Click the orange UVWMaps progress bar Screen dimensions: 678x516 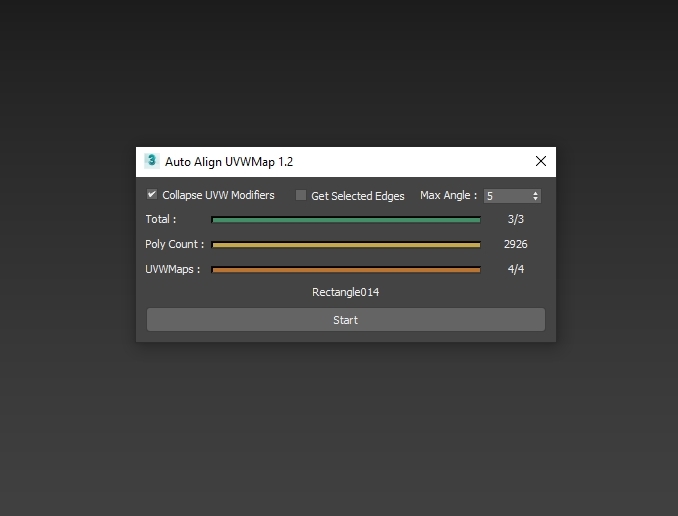(346, 269)
